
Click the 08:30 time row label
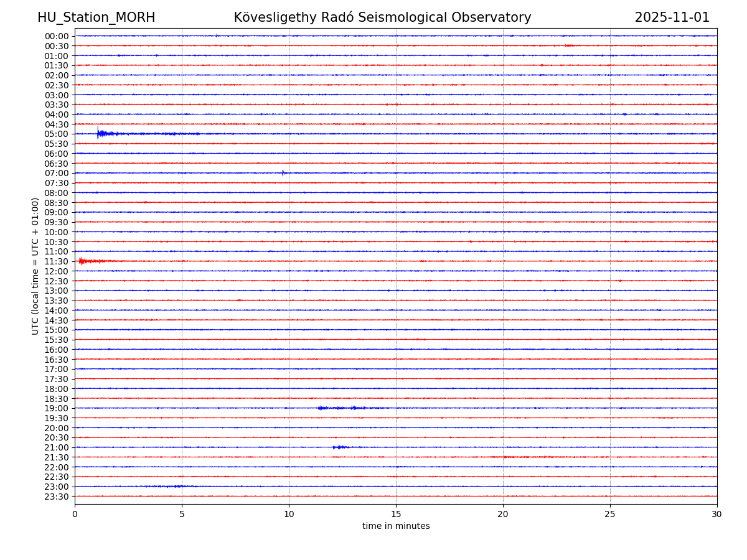pos(57,203)
